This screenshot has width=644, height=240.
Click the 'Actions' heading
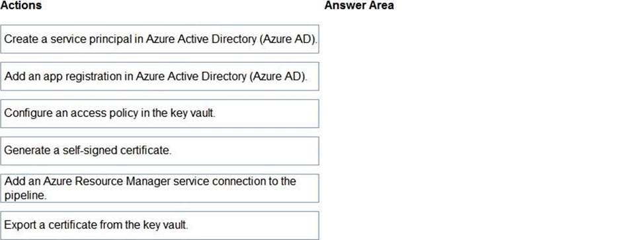pyautogui.click(x=21, y=5)
